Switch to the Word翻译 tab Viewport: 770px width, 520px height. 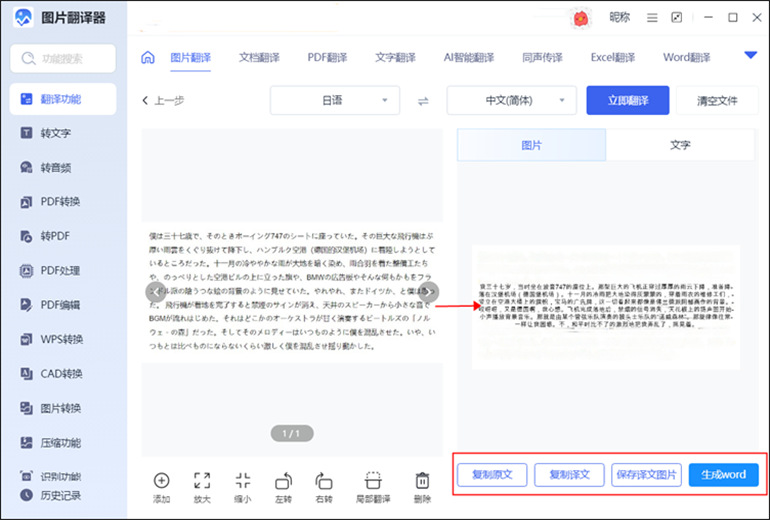(687, 58)
